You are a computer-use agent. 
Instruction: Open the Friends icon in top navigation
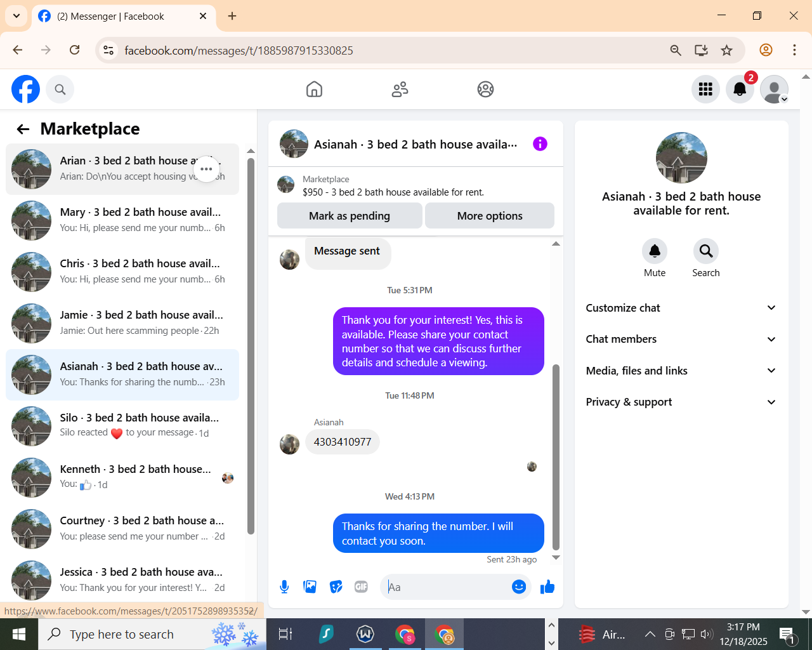(400, 90)
